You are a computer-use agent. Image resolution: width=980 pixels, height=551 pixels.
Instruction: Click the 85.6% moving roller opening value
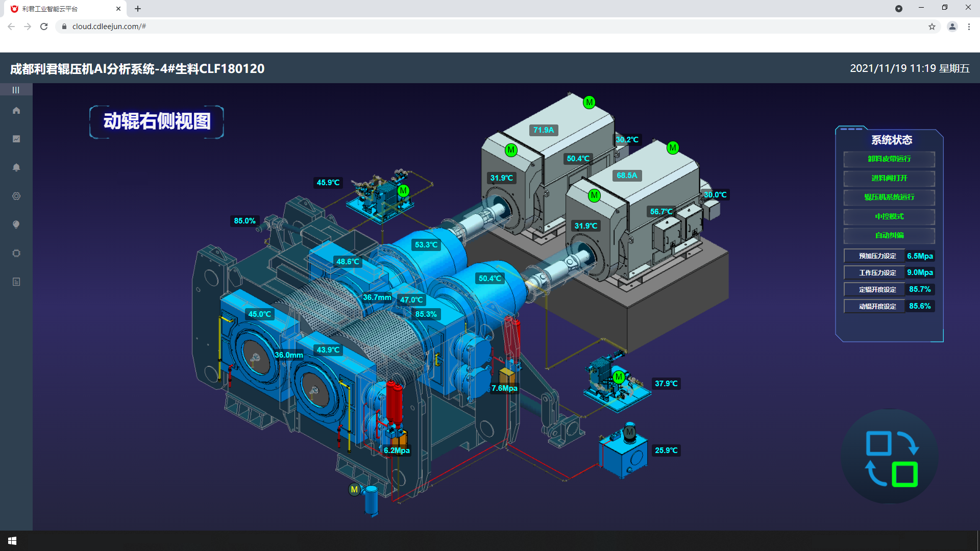coord(920,306)
